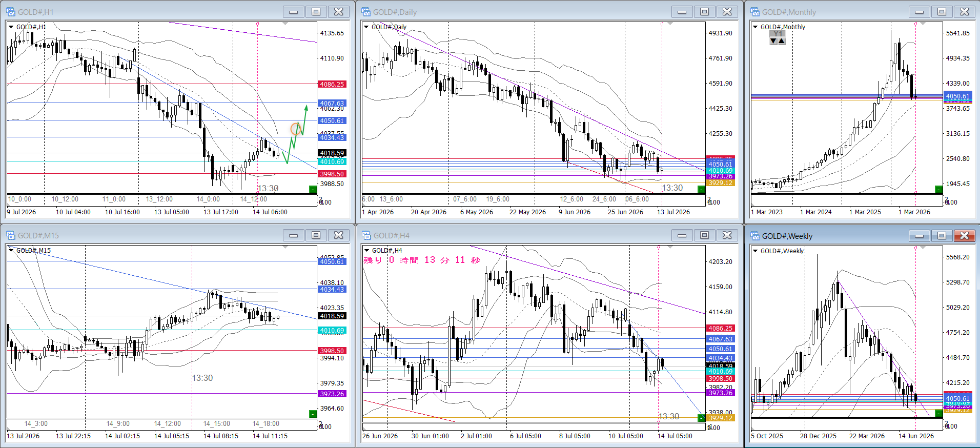The width and height of the screenshot is (980, 448).
Task: Activate the GOLD#,Daily window title
Action: pos(395,12)
